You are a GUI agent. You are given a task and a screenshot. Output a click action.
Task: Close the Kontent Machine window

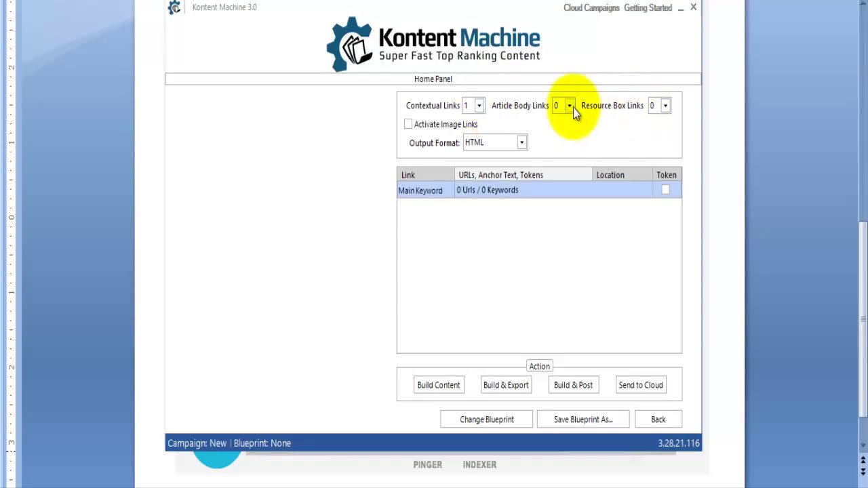click(x=693, y=7)
